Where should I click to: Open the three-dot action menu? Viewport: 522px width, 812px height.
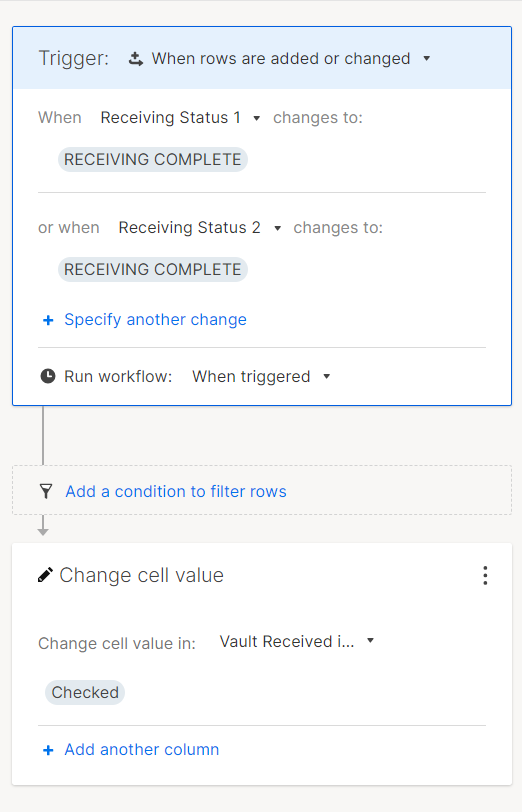pyautogui.click(x=485, y=575)
